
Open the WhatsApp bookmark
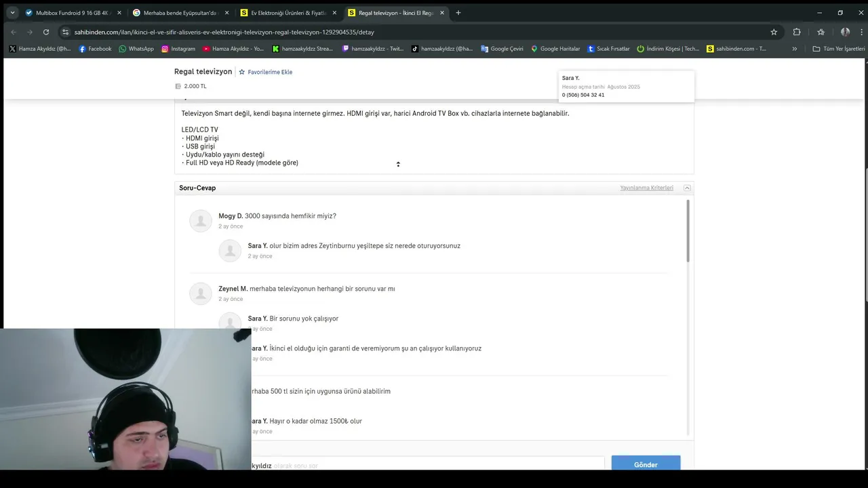tap(136, 49)
